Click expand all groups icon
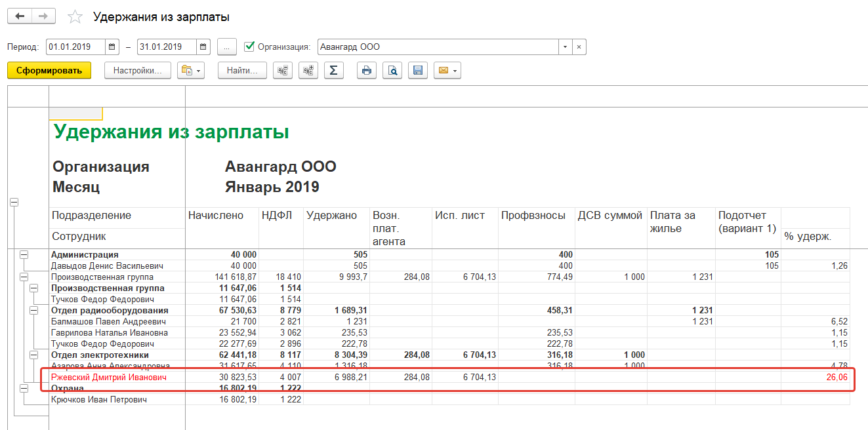The height and width of the screenshot is (430, 868). click(308, 71)
